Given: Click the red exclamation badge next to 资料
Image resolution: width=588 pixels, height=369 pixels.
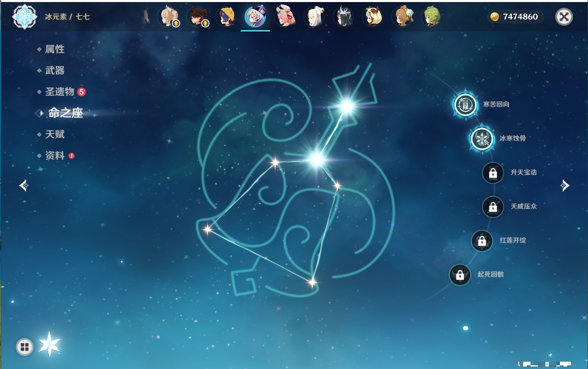Looking at the screenshot, I should pos(72,156).
